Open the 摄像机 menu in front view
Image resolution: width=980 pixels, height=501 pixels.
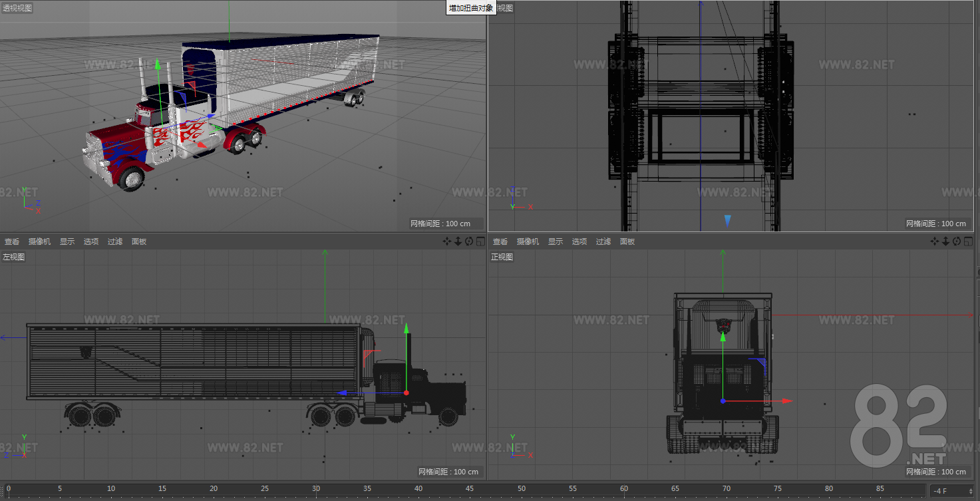[528, 242]
